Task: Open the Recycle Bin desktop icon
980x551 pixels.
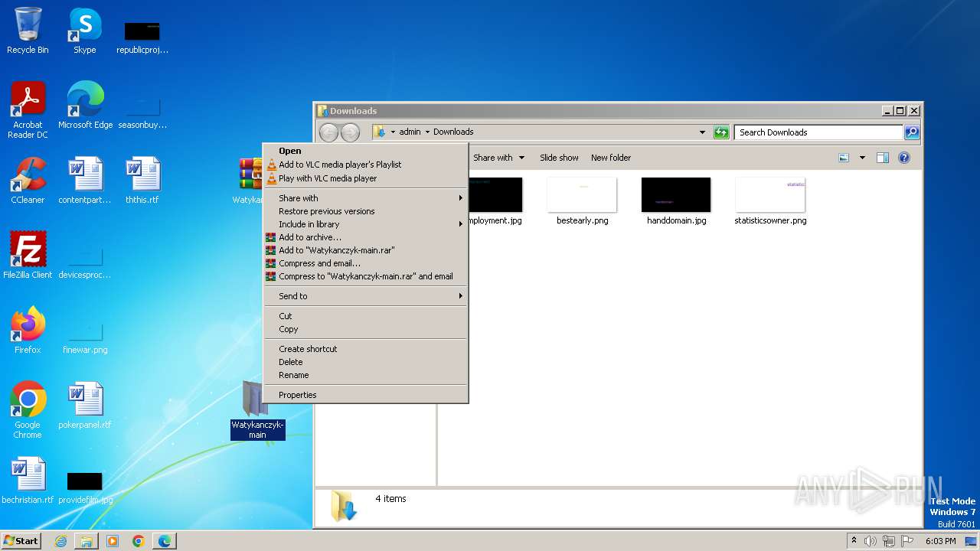Action: [28, 31]
